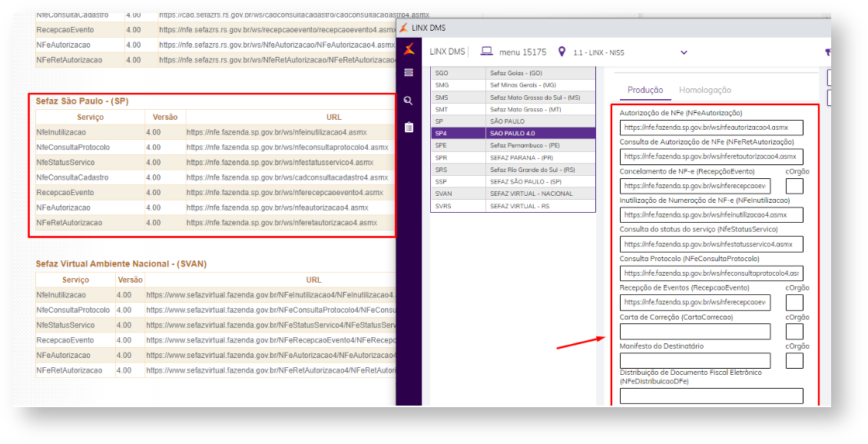Click SP NfeStatusServico URL in the background document

point(280,162)
